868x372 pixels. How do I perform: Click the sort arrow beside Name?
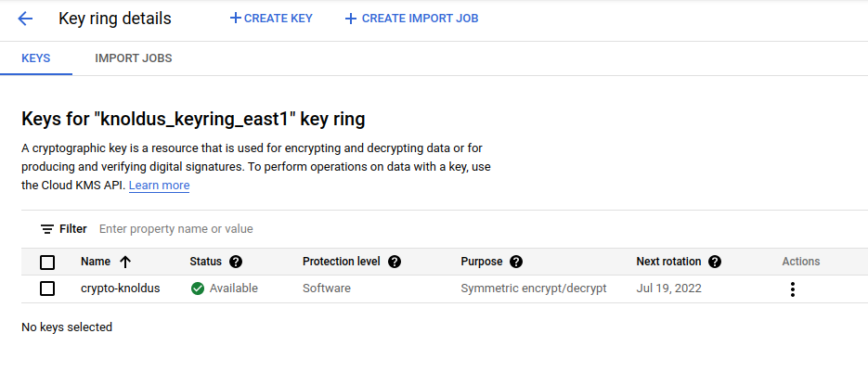(x=125, y=262)
